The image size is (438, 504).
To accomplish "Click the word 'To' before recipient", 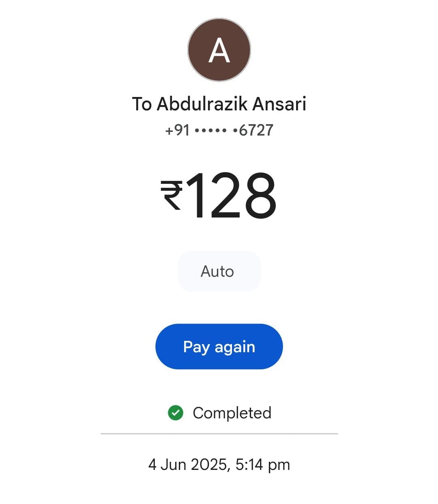I will tap(142, 104).
